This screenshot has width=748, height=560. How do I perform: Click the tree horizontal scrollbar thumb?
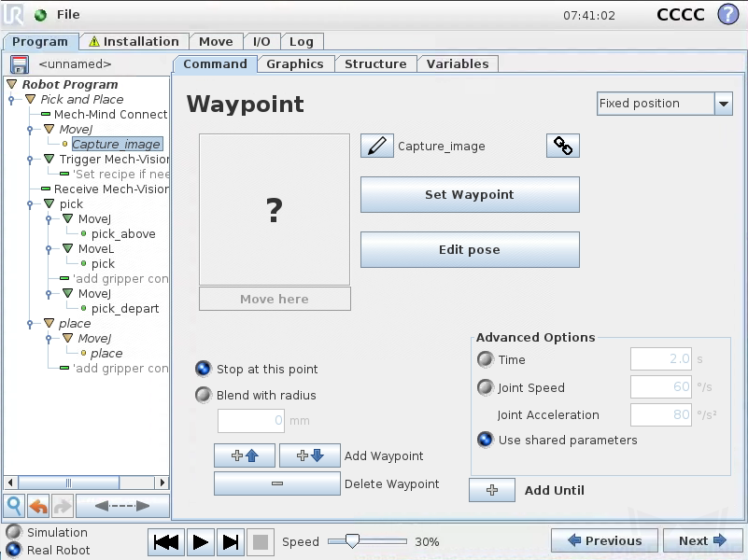(x=69, y=483)
